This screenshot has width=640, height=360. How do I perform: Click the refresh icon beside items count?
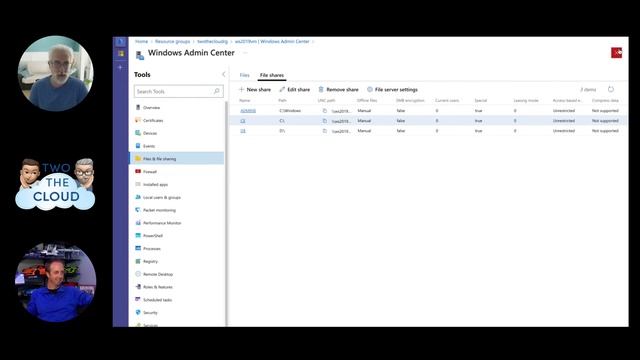coord(611,89)
